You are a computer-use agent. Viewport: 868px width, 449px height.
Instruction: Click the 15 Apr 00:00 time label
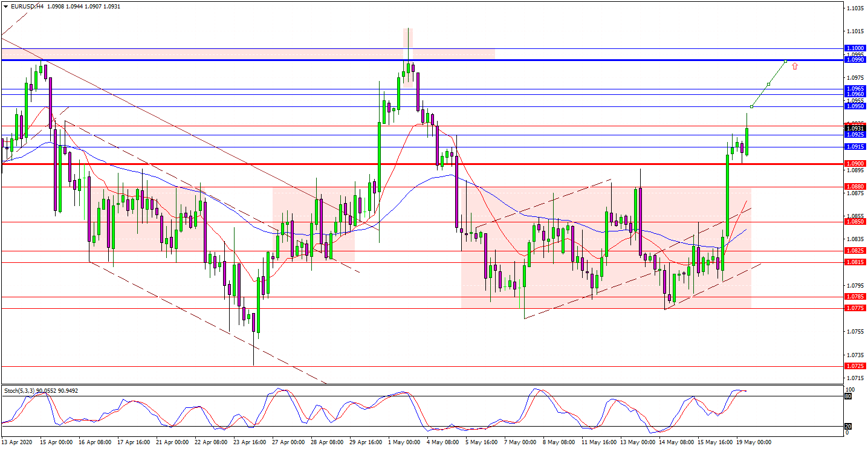56,442
